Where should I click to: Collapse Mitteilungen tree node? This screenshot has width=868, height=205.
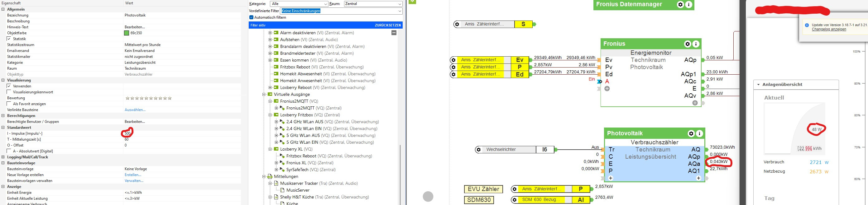pos(264,176)
